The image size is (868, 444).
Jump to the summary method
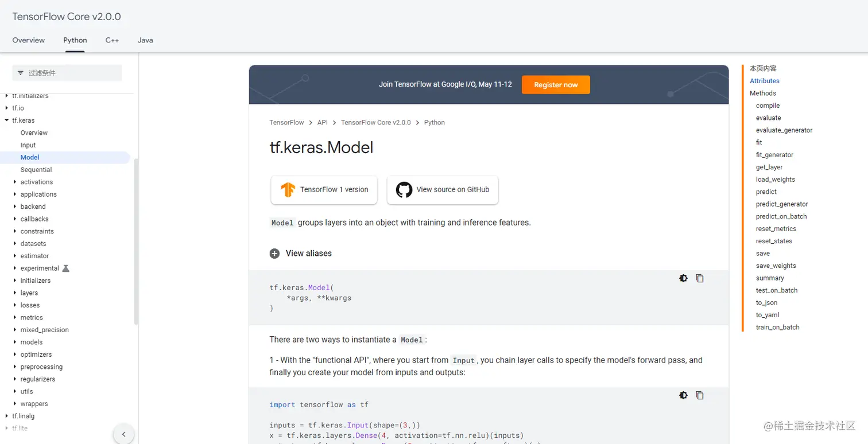click(770, 278)
